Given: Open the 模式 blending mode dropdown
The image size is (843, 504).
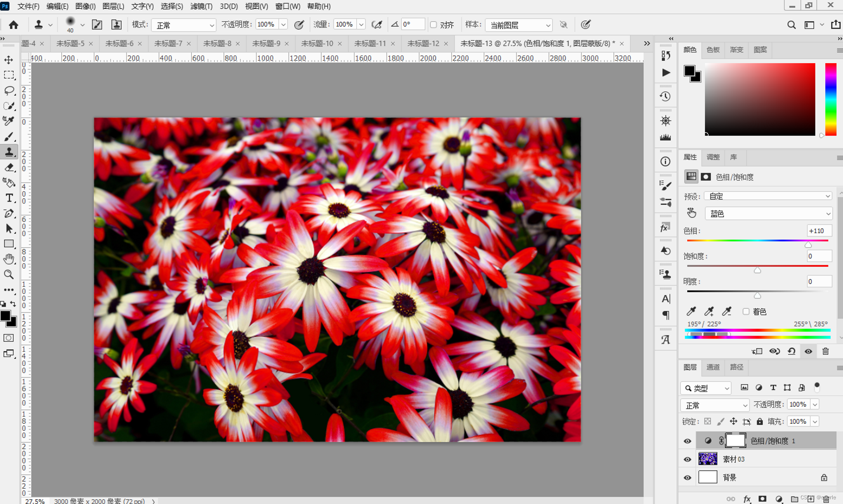Looking at the screenshot, I should click(184, 25).
